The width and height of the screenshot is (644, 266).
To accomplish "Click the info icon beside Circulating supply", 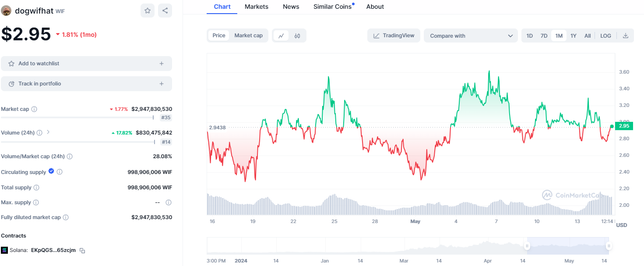I will [60, 172].
